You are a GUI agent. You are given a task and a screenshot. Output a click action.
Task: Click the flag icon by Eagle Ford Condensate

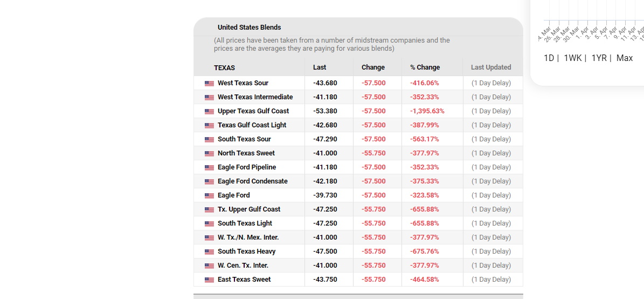[x=209, y=182]
